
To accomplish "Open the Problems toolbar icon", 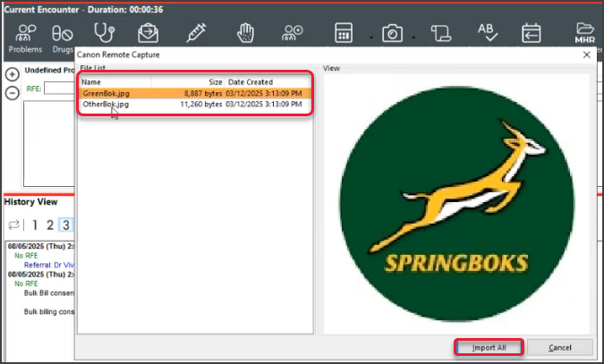I will coord(25,38).
